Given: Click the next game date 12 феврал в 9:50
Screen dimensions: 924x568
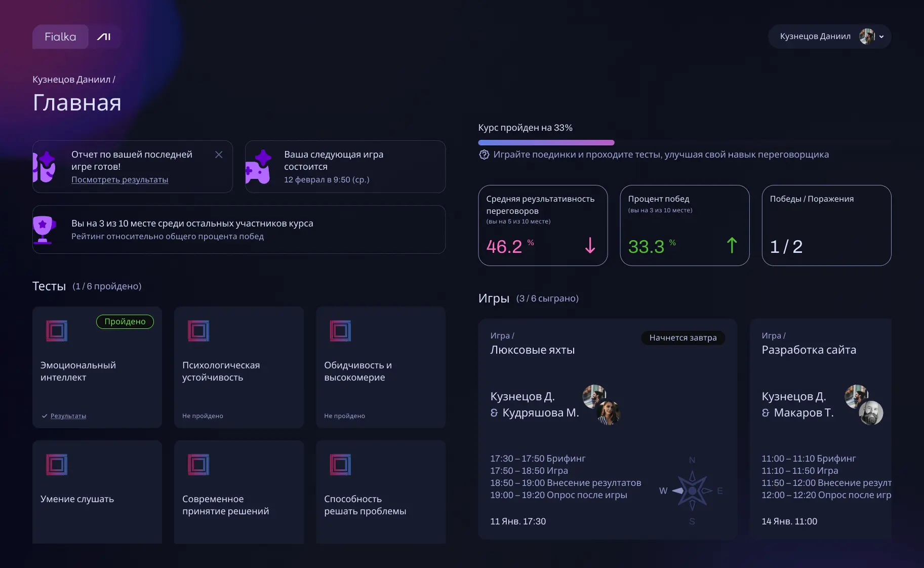Looking at the screenshot, I should [327, 180].
